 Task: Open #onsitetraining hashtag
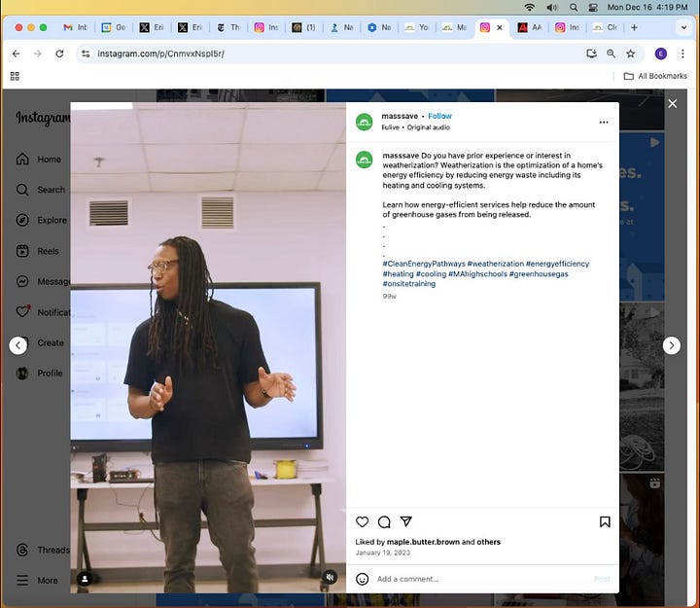409,284
